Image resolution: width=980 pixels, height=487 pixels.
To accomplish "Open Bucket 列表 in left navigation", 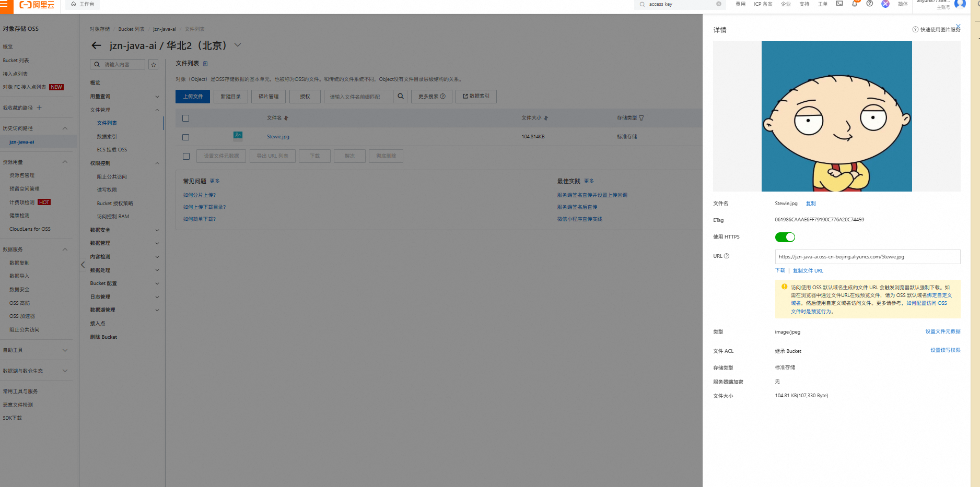I will pyautogui.click(x=16, y=61).
